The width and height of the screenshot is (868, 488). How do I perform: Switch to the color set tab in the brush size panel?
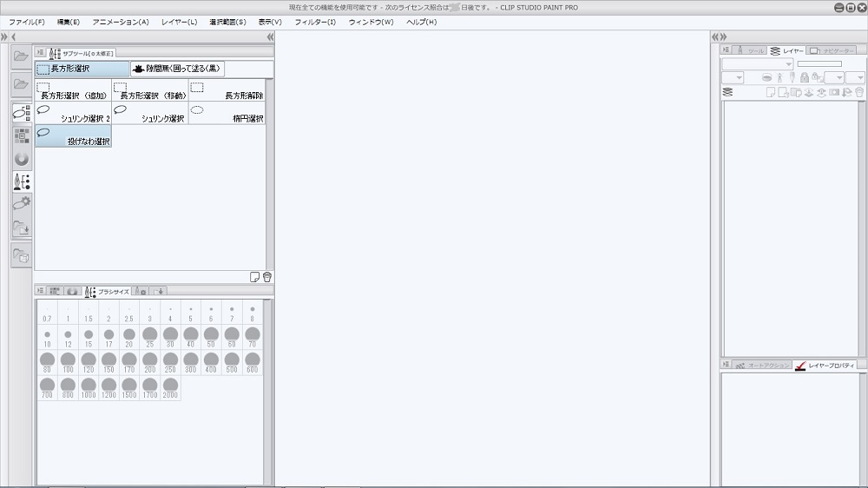pos(55,291)
